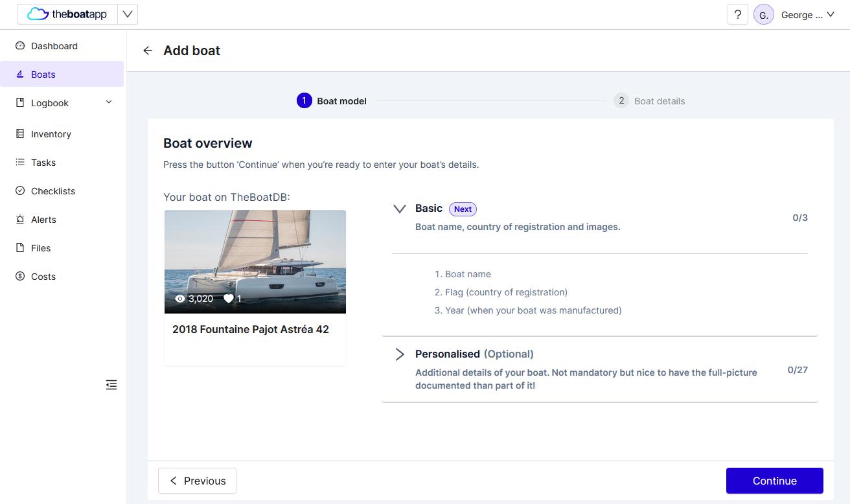Screen dimensions: 850x504
Task: Click the Checklists checkmark icon
Action: [x=19, y=191]
